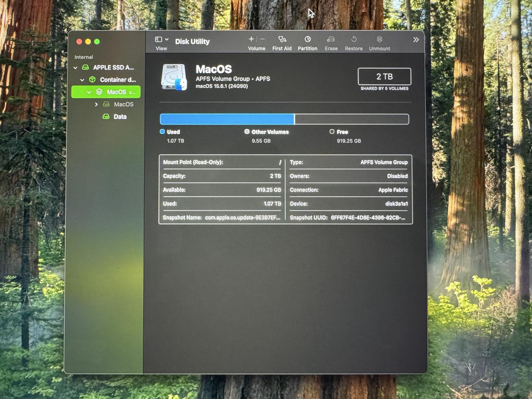
Task: Collapse the APPLE SSD disk tree
Action: [75, 68]
